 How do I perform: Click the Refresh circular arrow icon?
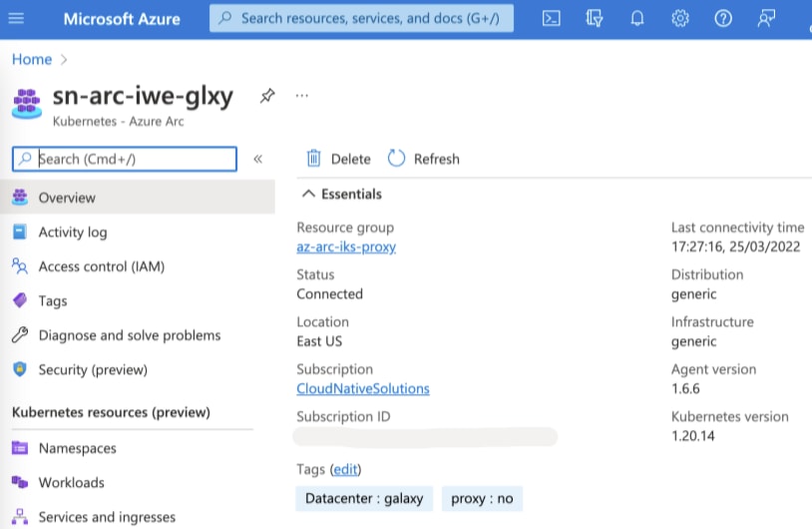point(396,159)
